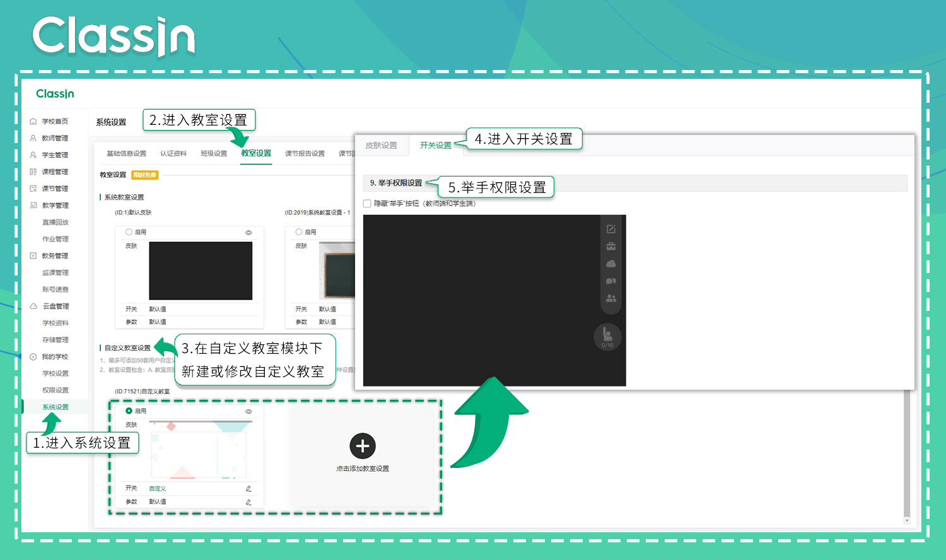Click the student icon beside 学生管理

coord(33,155)
